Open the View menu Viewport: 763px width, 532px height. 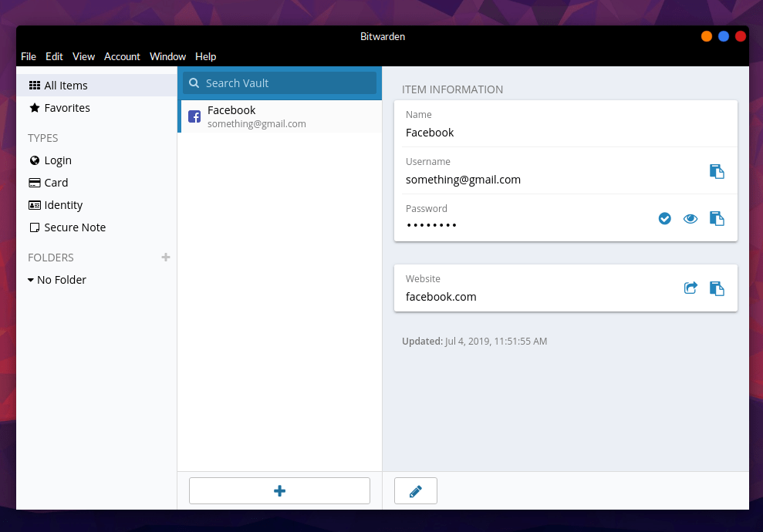[x=83, y=56]
